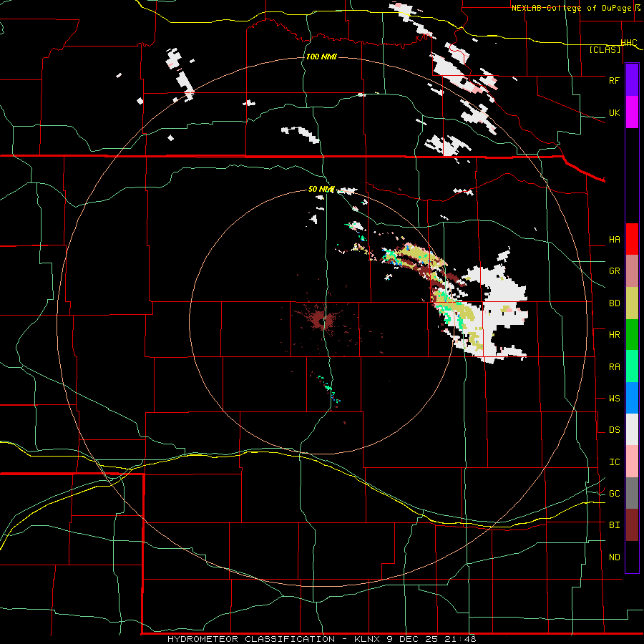The image size is (644, 644).
Task: Click the WS legend label
Action: pos(614,399)
